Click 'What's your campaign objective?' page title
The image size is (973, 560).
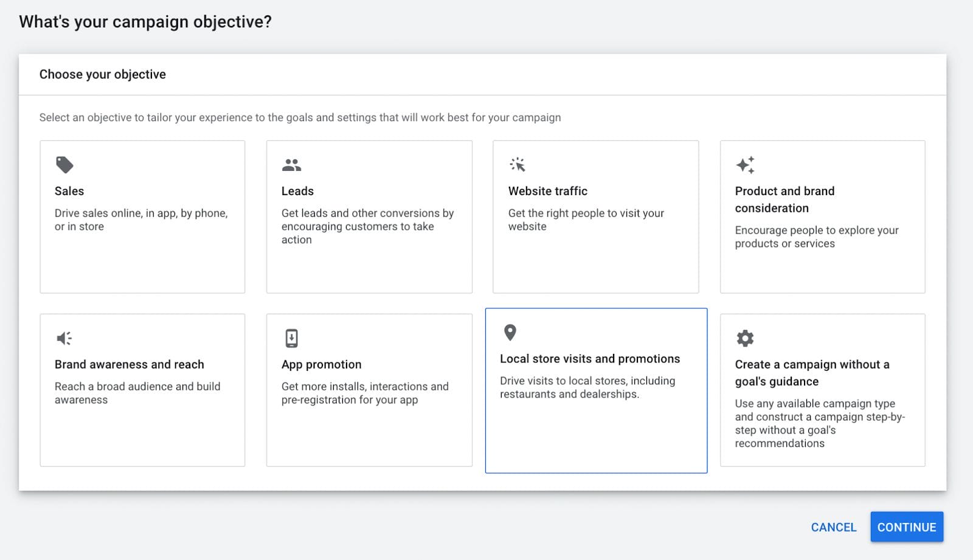tap(145, 22)
